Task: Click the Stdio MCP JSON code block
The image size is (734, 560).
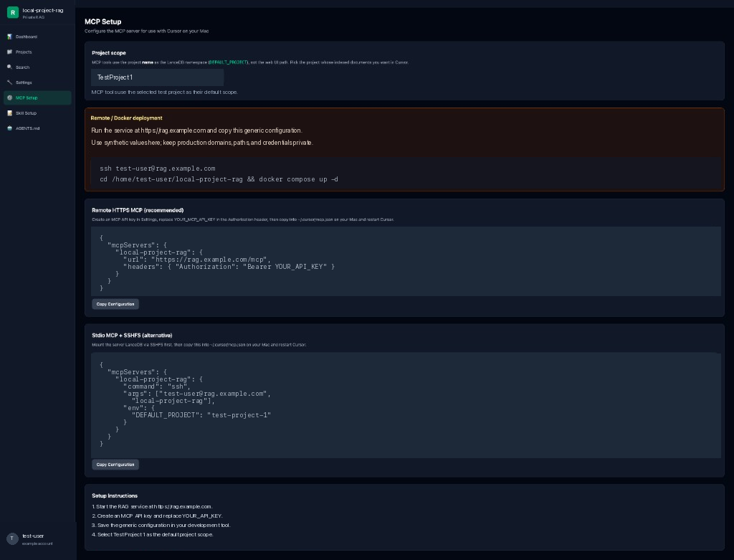Action: click(406, 405)
